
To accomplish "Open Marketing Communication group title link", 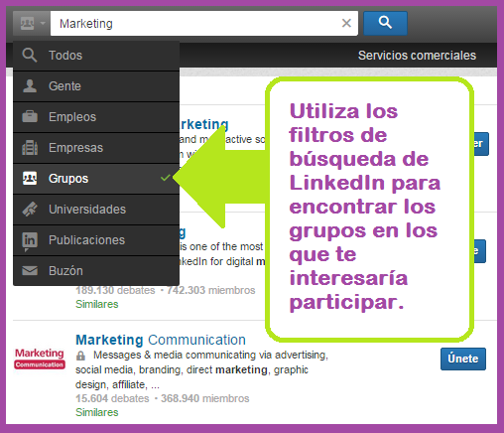I will tap(161, 340).
